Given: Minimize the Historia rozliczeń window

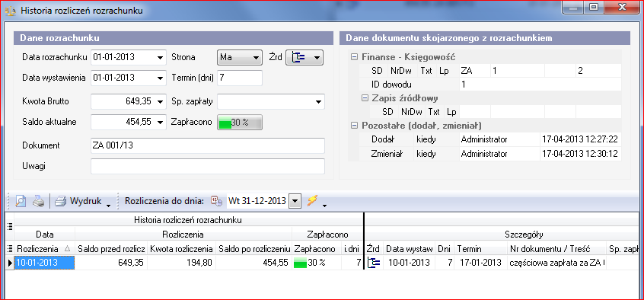Looking at the screenshot, I should point(573,7).
